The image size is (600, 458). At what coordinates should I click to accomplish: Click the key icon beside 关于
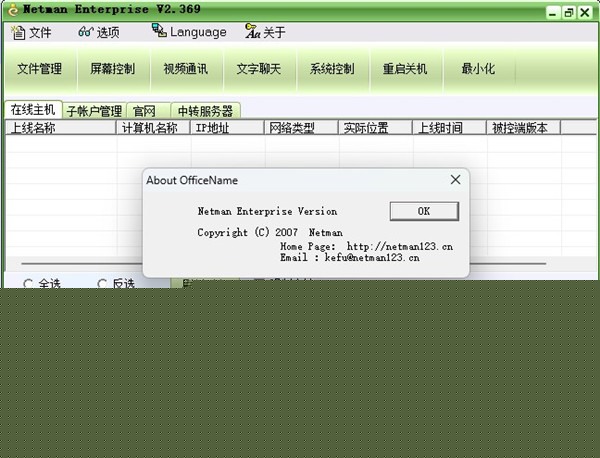point(252,31)
